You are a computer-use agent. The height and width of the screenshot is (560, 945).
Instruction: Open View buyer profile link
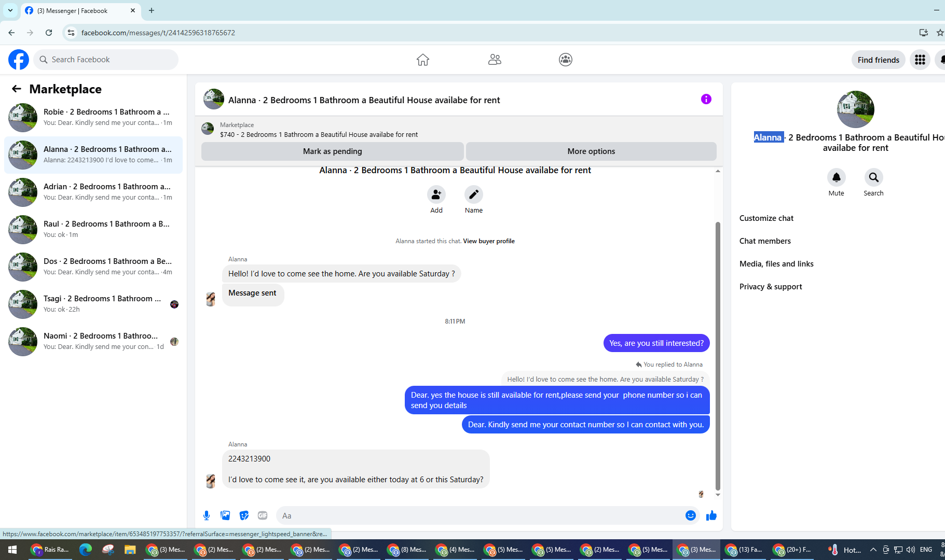[488, 241]
